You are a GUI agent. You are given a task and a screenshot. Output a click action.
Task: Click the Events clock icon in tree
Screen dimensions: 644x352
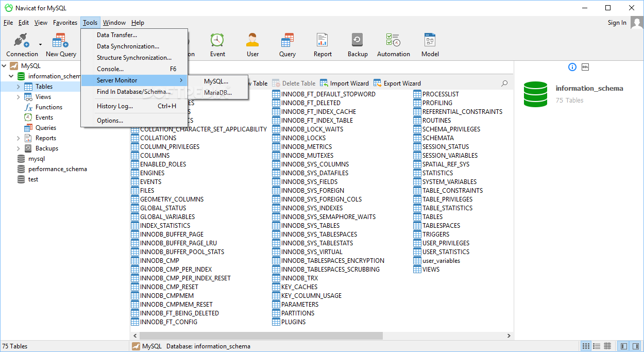[x=28, y=118]
